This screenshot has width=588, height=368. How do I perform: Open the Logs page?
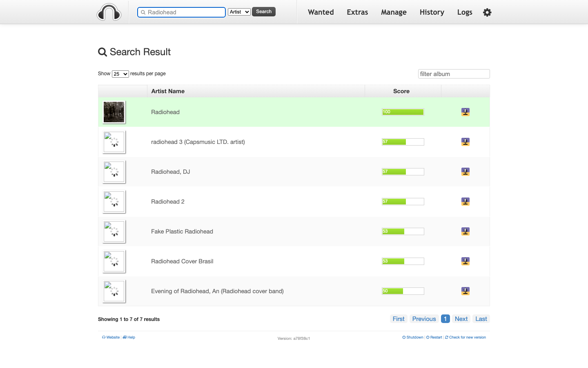[465, 12]
